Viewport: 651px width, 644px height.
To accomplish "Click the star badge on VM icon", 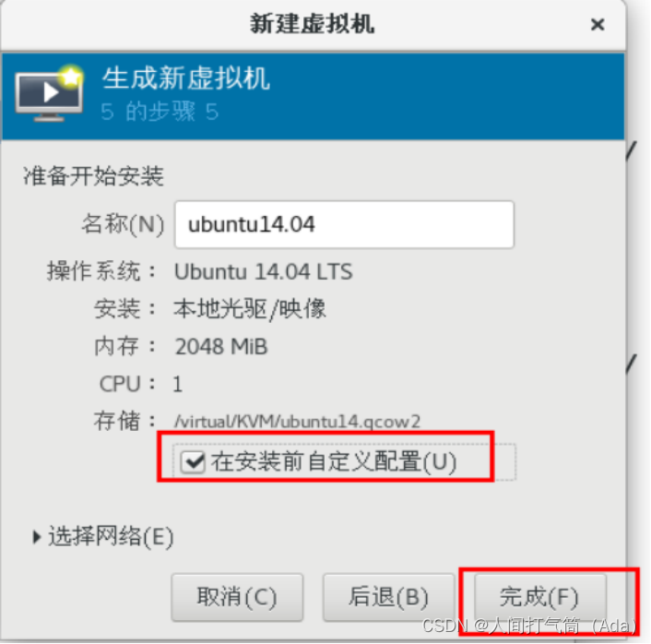I will 71,77.
